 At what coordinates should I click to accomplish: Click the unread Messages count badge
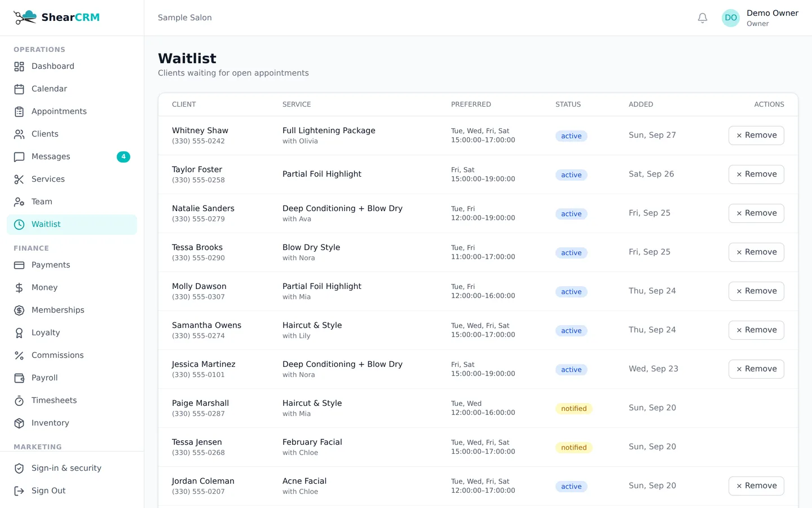pyautogui.click(x=123, y=157)
